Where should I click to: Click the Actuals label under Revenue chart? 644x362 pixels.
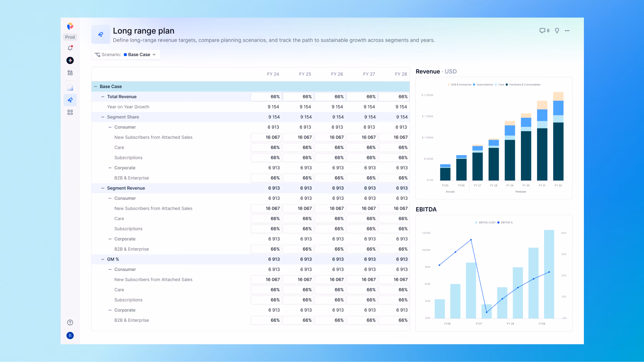(x=450, y=192)
